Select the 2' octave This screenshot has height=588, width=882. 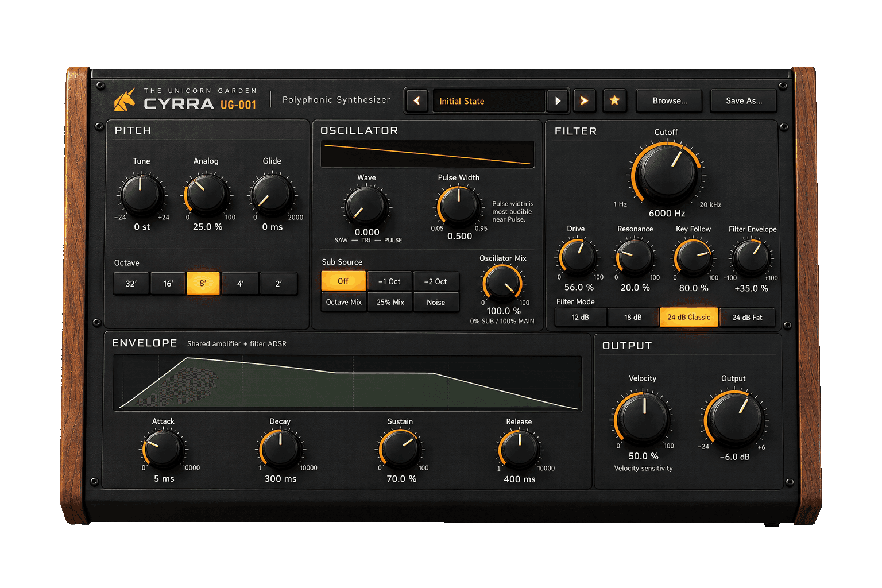[x=278, y=284]
